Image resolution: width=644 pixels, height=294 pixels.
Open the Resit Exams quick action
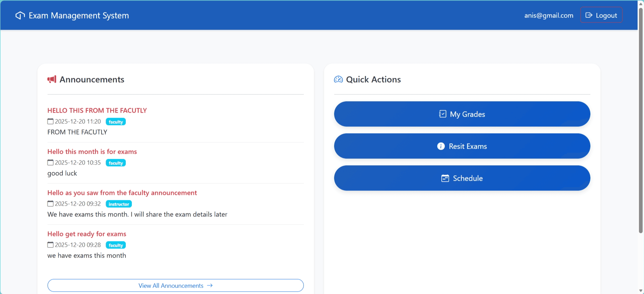(x=462, y=146)
